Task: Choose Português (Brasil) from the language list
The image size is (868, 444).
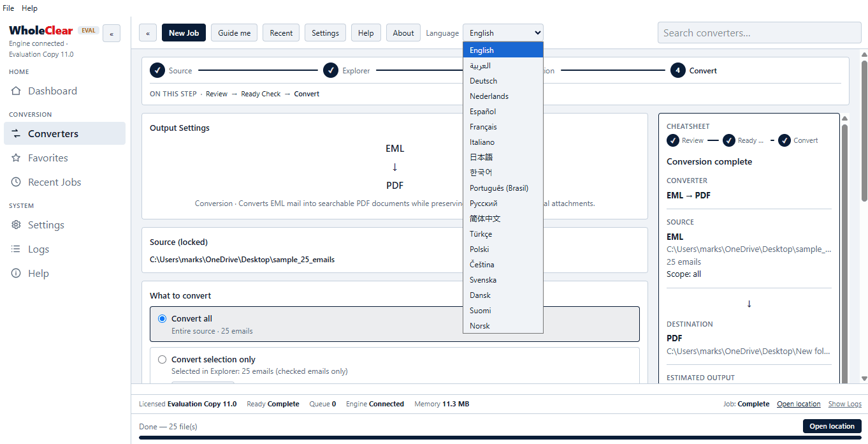Action: pos(503,188)
